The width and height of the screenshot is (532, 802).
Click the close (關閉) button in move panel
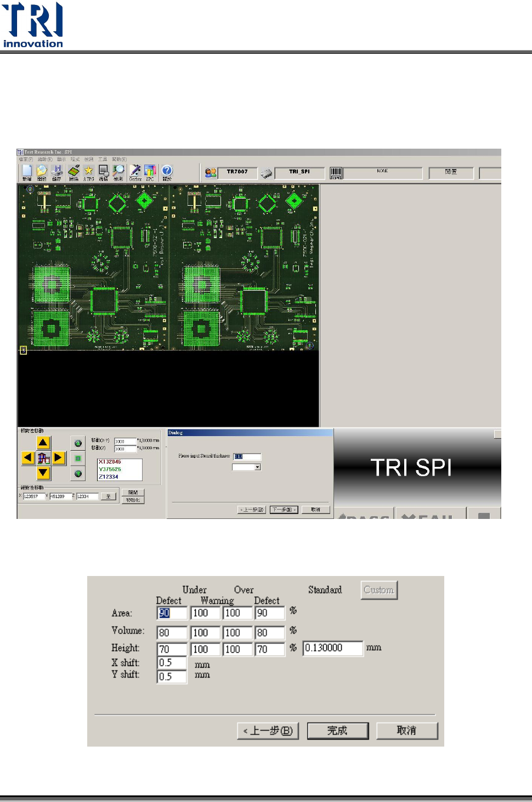click(x=133, y=493)
